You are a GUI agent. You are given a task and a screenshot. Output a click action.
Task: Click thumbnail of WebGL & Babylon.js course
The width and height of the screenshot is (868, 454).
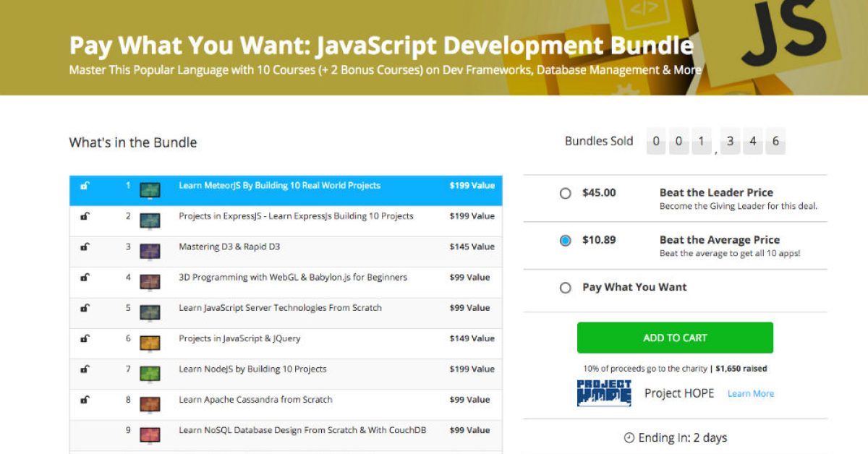[x=150, y=278]
